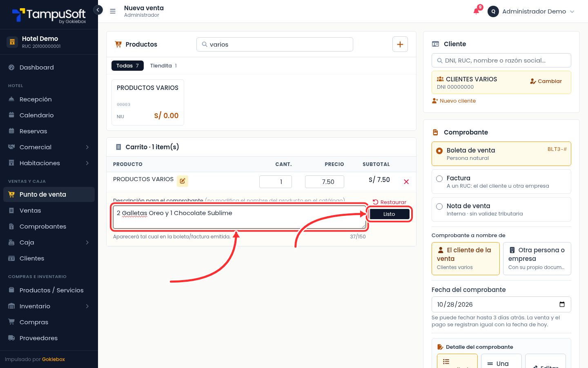The image size is (588, 368).
Task: Click the client search field for DNI or RUC
Action: click(x=501, y=60)
